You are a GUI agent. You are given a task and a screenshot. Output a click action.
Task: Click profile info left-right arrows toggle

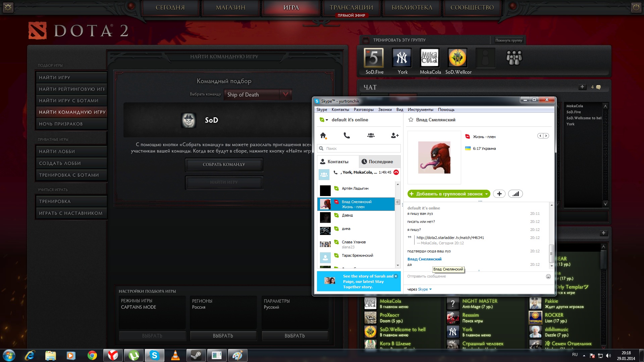pyautogui.click(x=543, y=136)
